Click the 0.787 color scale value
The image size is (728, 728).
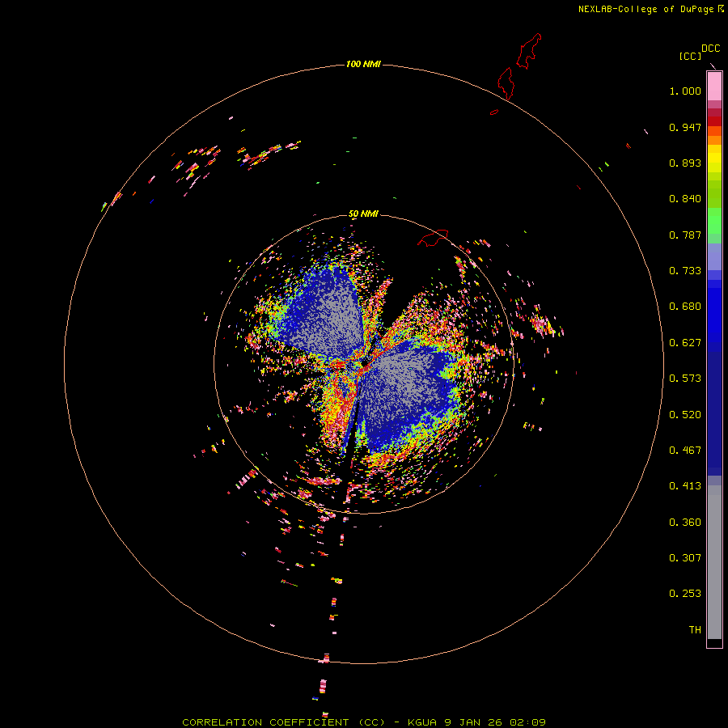point(685,235)
